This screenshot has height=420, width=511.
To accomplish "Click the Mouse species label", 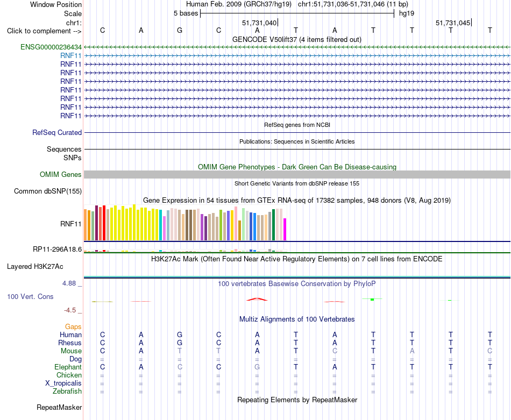I will point(71,351).
